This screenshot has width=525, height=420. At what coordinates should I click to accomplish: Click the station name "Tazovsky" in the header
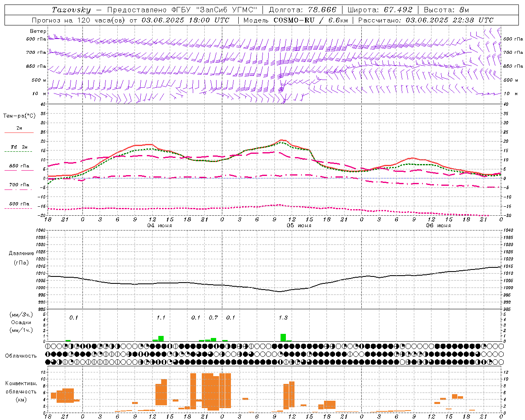71,10
